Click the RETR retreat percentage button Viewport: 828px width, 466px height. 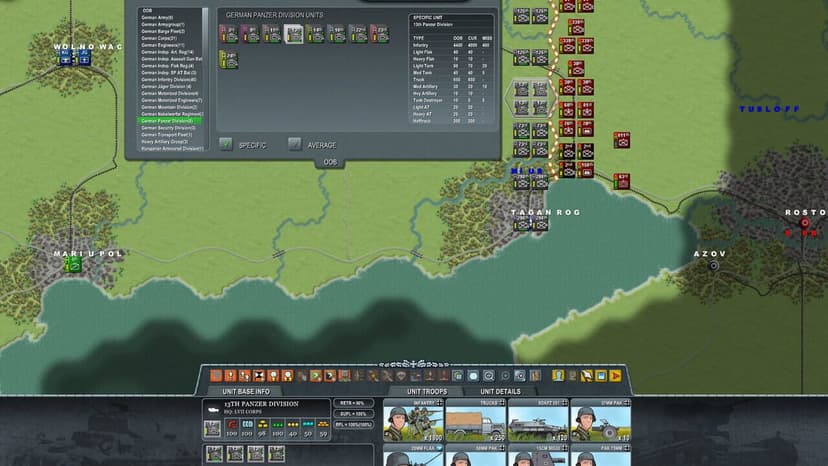pos(353,403)
